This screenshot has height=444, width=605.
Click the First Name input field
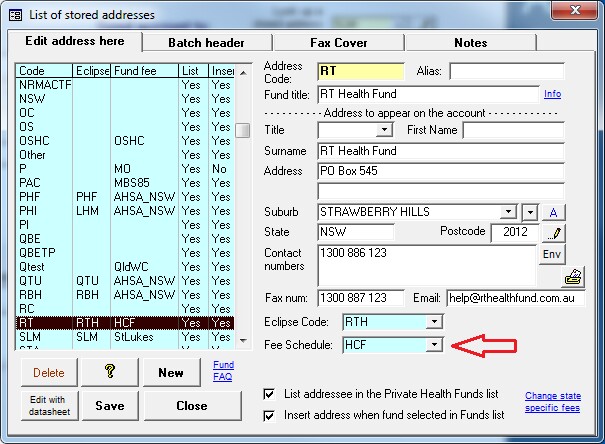[514, 130]
